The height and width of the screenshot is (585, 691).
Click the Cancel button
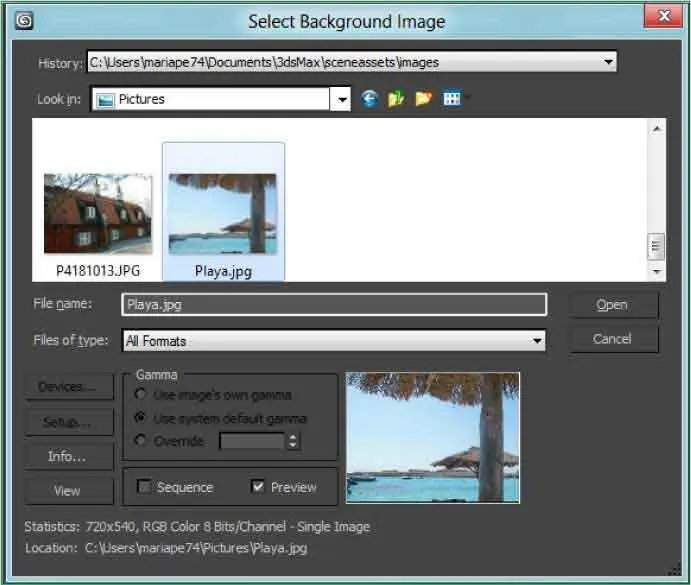pos(613,339)
